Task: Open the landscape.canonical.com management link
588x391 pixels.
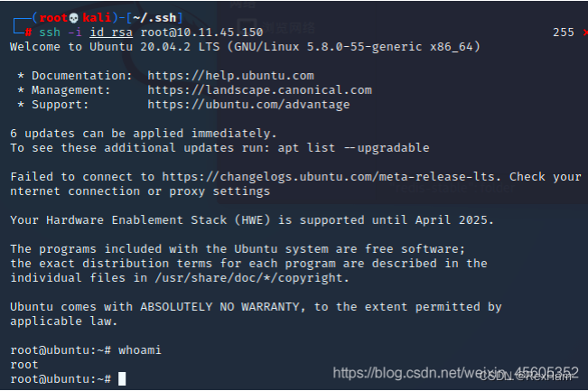Action: coord(259,90)
